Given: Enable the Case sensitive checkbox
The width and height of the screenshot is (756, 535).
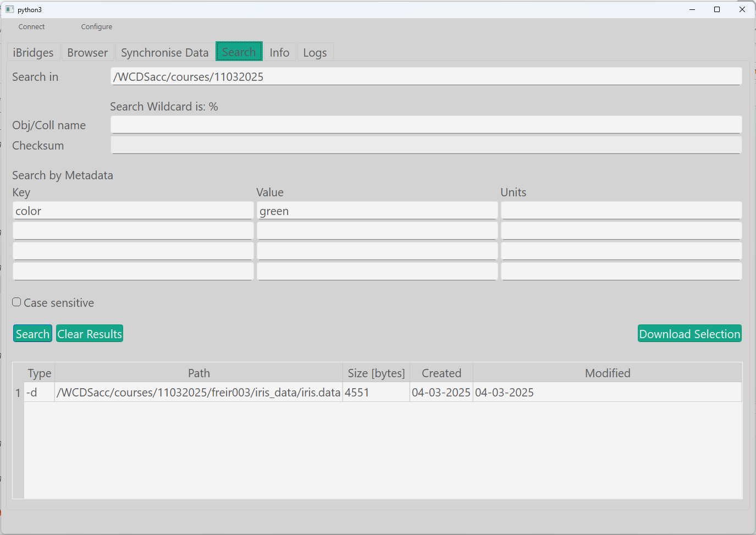Looking at the screenshot, I should pos(16,302).
